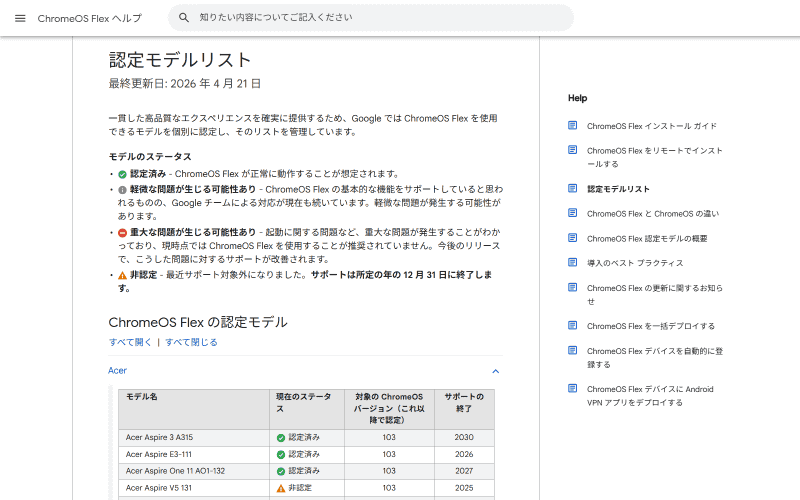Click article icon beside 認定モデルリスト sidebar item

(x=572, y=188)
